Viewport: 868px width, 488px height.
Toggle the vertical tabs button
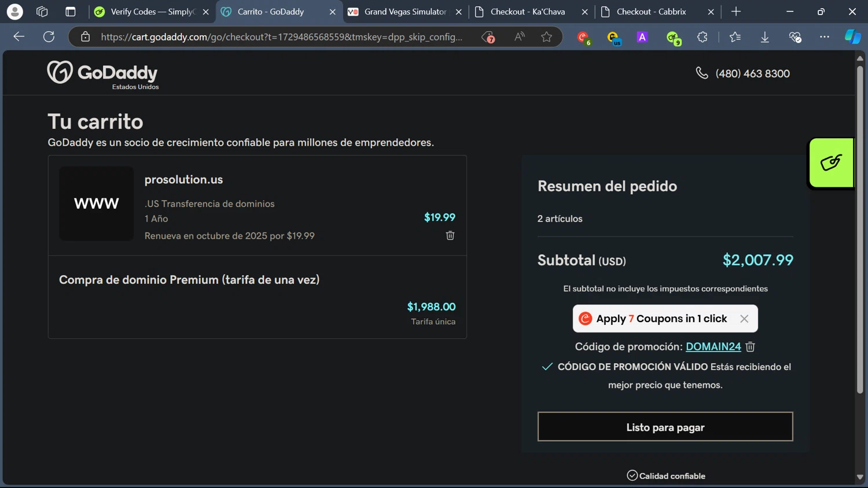click(x=71, y=12)
